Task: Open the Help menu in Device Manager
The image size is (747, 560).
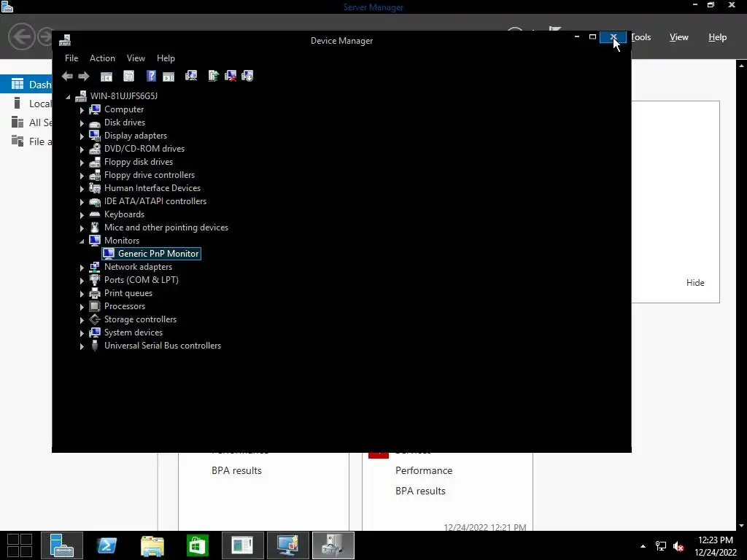Action: tap(166, 58)
